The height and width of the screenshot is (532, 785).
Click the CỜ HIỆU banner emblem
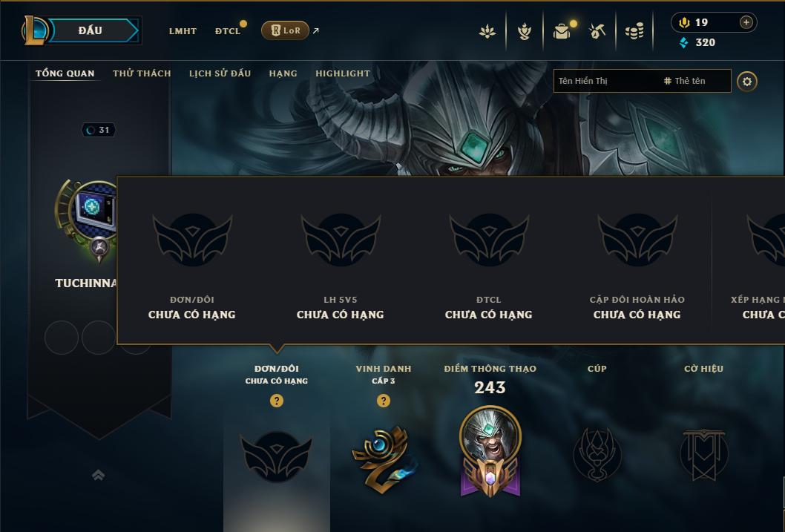pyautogui.click(x=703, y=454)
